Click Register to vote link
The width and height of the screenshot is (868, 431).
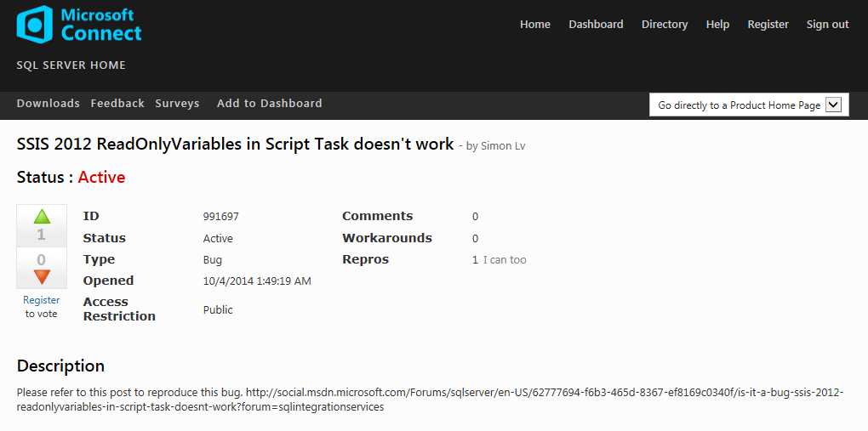(x=41, y=300)
